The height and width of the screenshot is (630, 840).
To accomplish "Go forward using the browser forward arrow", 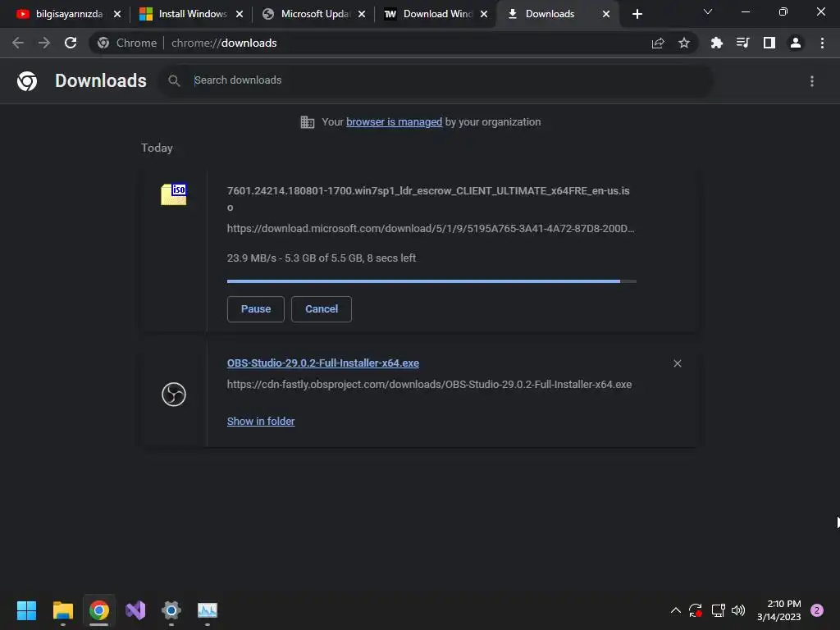I will click(x=44, y=43).
